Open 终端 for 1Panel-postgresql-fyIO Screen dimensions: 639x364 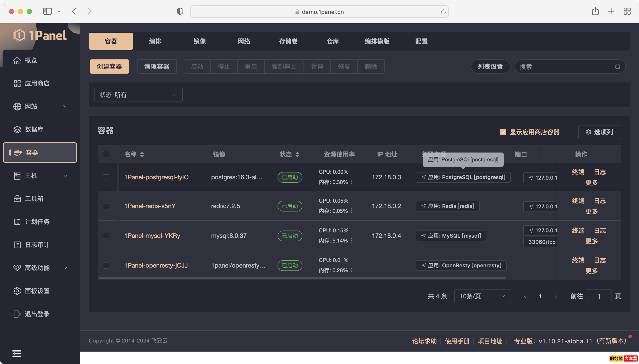pyautogui.click(x=578, y=172)
